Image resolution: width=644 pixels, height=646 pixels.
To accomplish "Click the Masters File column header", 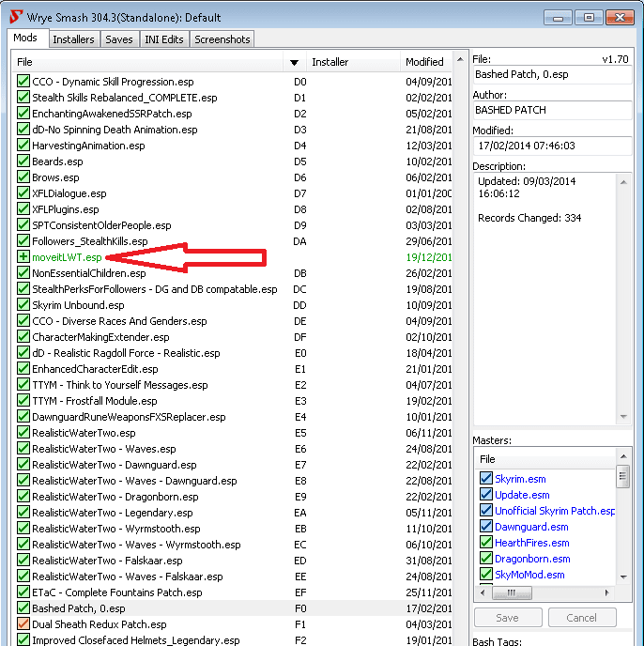I will coord(545,459).
